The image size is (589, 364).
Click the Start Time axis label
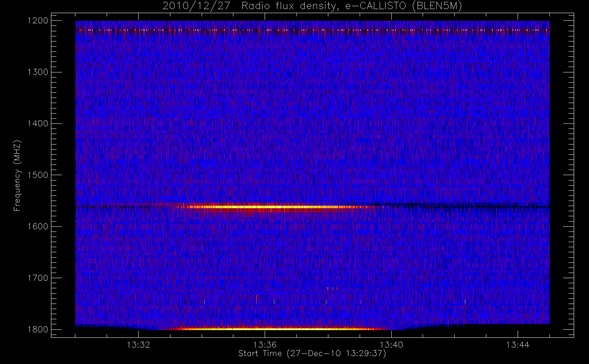point(312,353)
